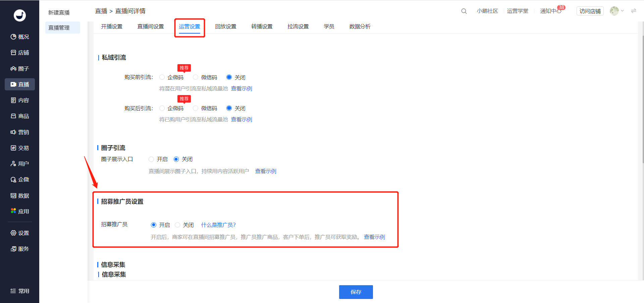Open the 营销 marketing sidebar item
The image size is (644, 303).
[19, 132]
